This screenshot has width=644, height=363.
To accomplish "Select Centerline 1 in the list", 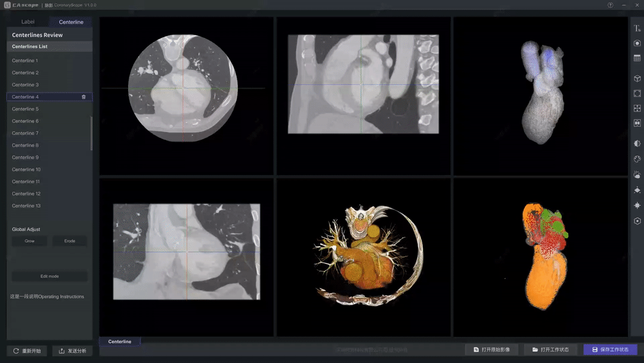I will pos(49,60).
